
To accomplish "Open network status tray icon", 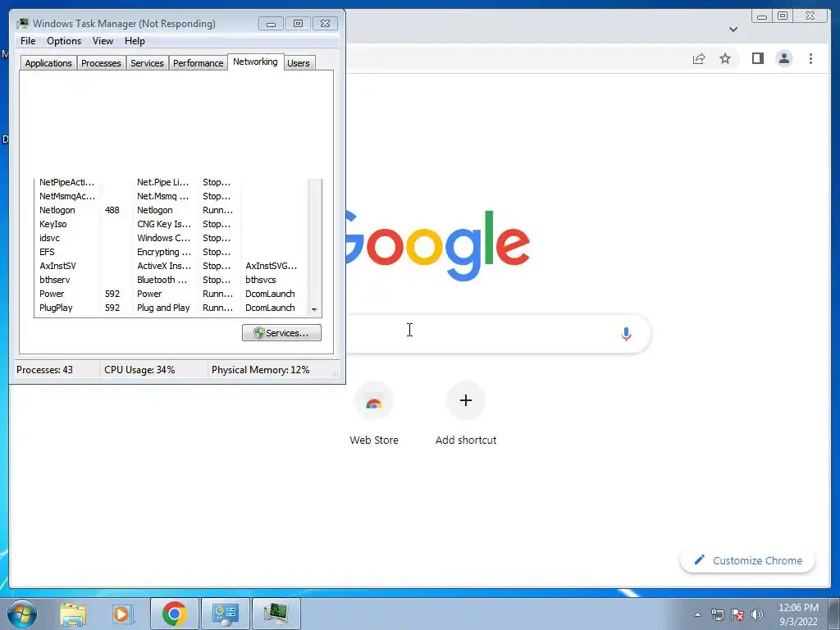I will [x=717, y=614].
